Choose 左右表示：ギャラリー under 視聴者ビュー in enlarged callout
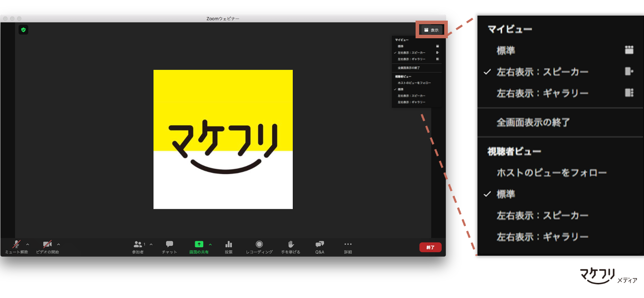Viewport: 644px width, 298px height. [542, 237]
